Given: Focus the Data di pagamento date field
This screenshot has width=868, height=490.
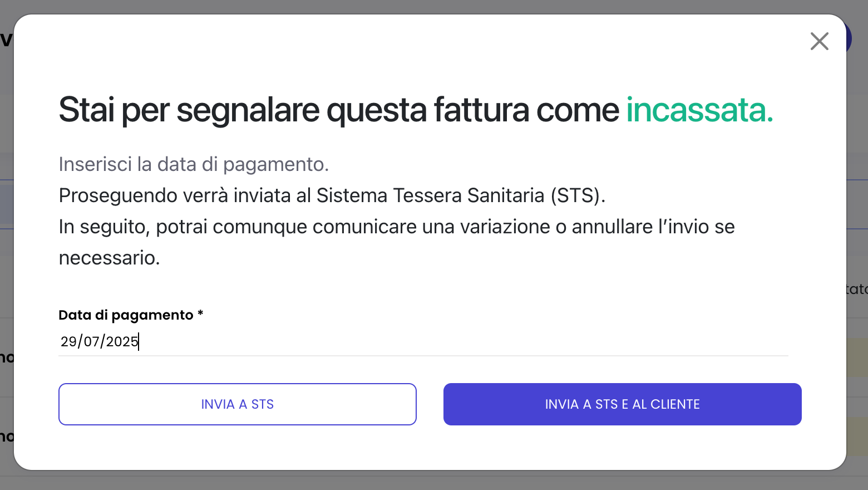Looking at the screenshot, I should (x=423, y=341).
